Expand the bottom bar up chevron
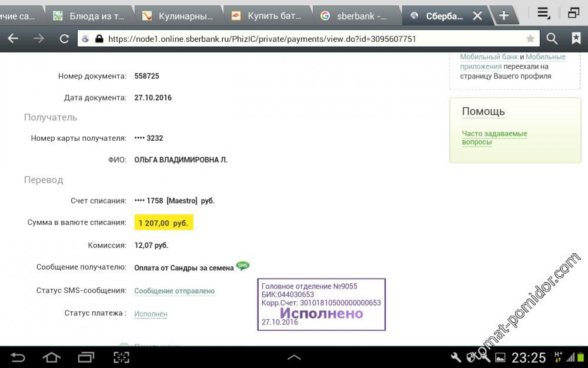Viewport: 588px width, 368px height. pyautogui.click(x=294, y=357)
